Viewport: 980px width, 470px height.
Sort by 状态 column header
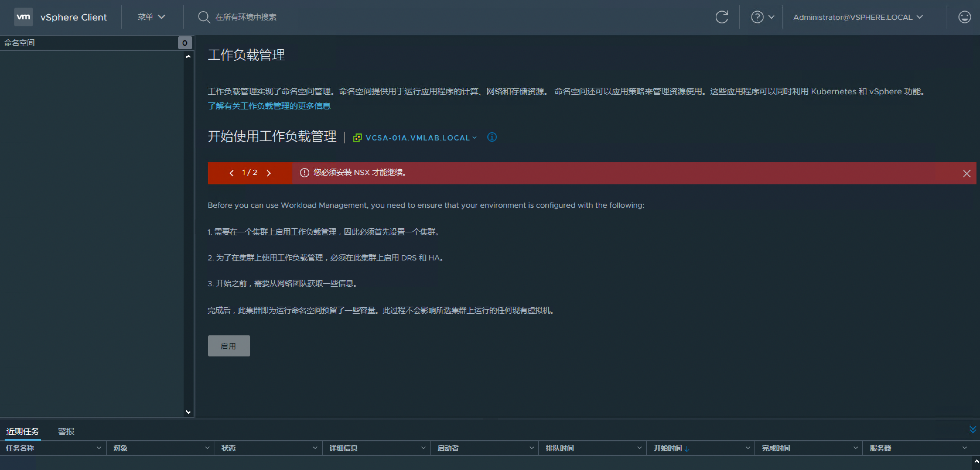[x=228, y=448]
